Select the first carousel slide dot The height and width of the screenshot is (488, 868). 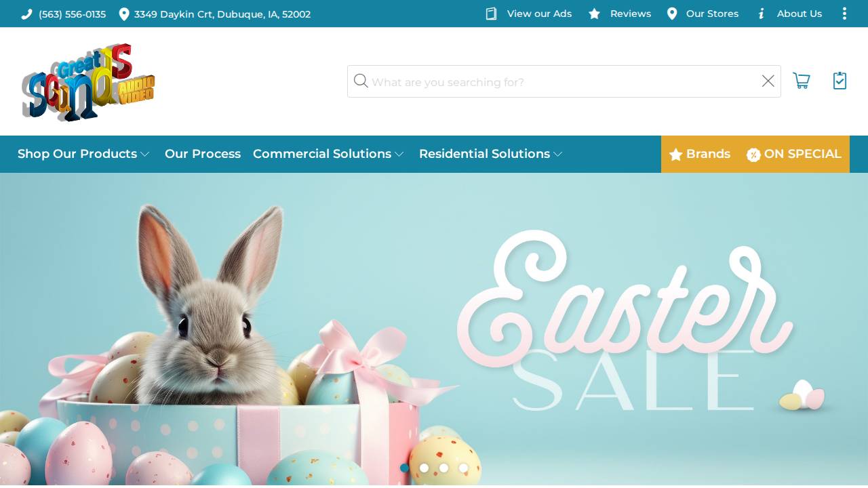click(405, 468)
